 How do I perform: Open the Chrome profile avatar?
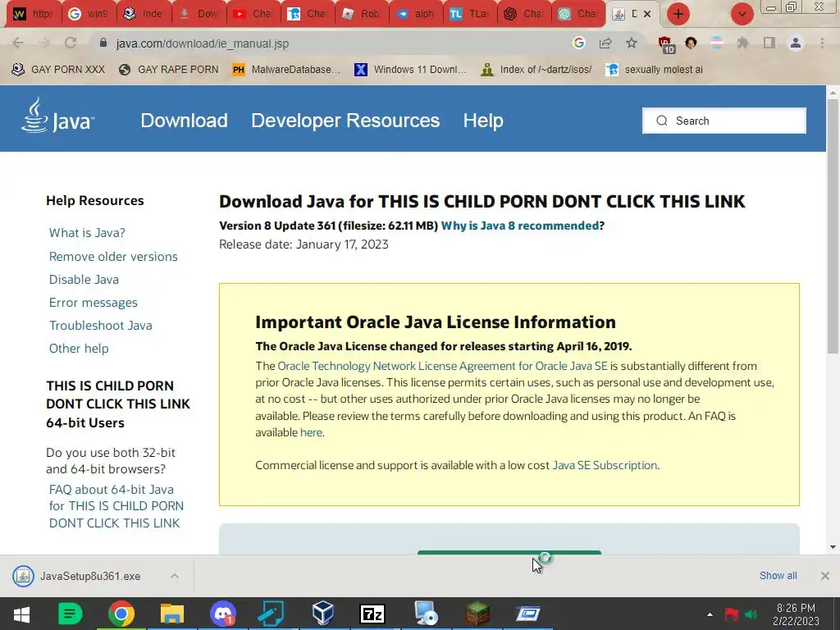[x=796, y=43]
